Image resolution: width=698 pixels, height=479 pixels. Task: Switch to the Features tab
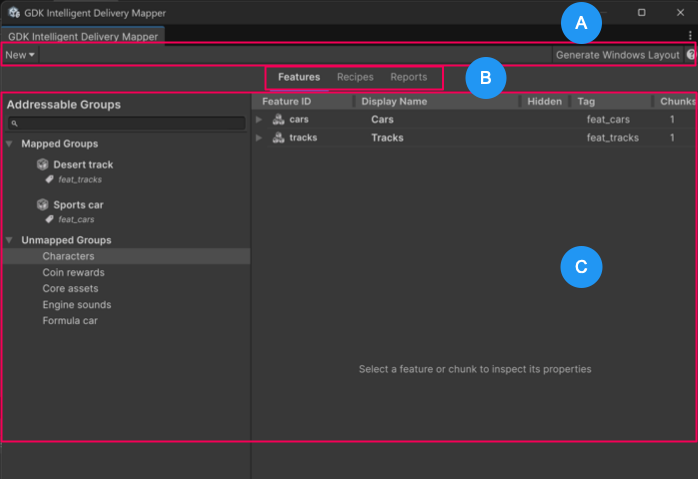[299, 77]
